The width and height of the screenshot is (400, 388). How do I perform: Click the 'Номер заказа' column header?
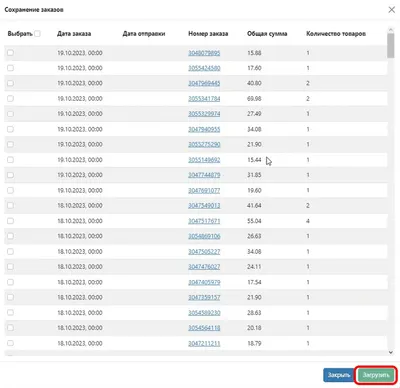click(208, 34)
